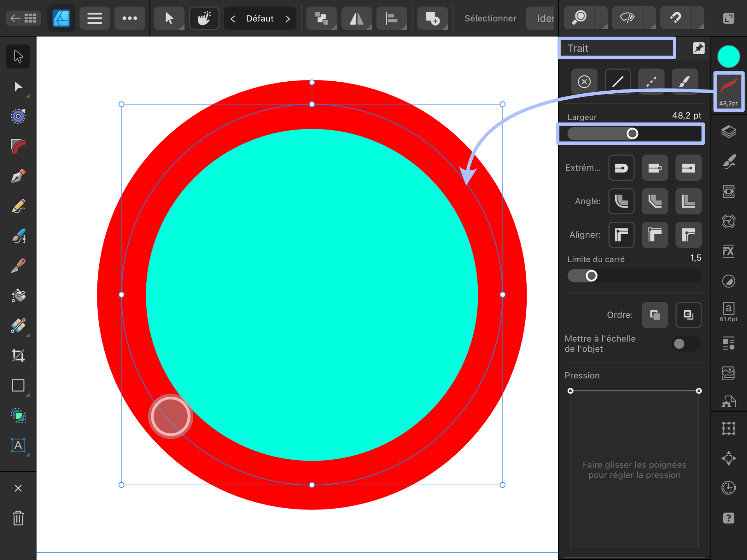Click the 48,2 pt width value
This screenshot has height=560, width=747.
(x=687, y=116)
